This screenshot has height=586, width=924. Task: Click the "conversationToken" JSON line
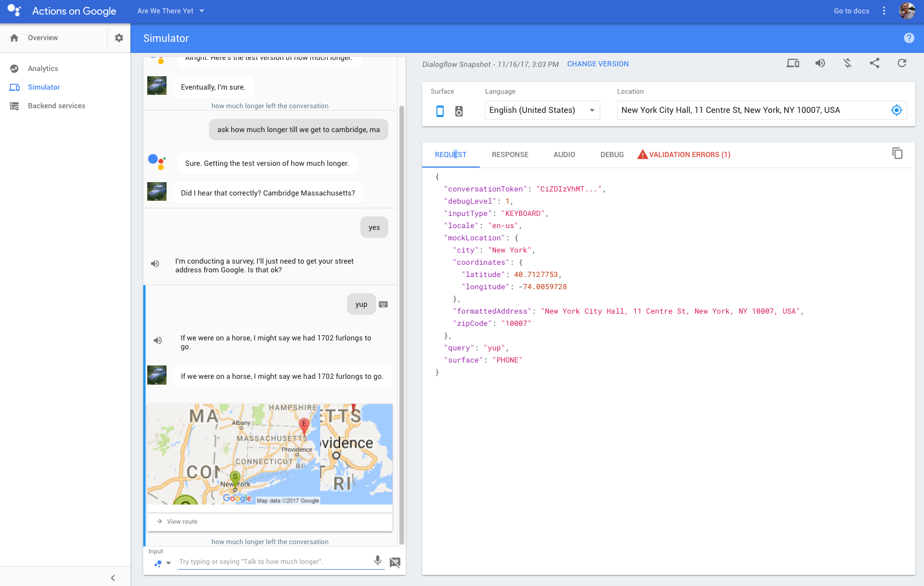525,189
